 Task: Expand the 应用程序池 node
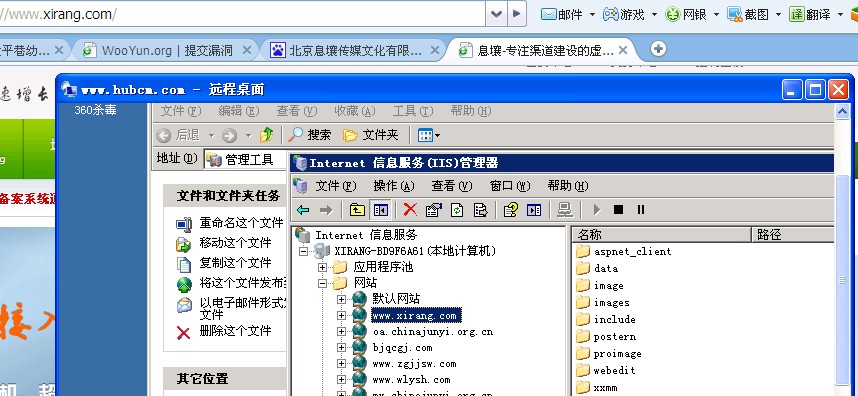pyautogui.click(x=323, y=267)
